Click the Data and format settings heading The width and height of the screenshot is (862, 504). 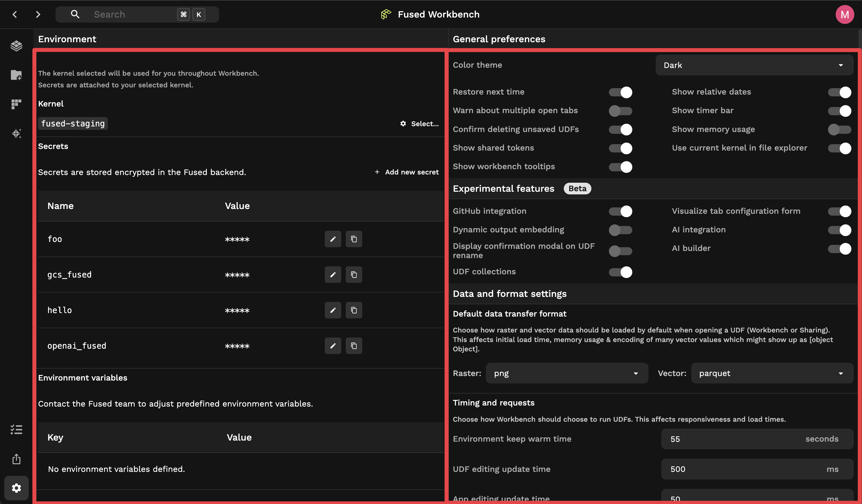click(510, 294)
